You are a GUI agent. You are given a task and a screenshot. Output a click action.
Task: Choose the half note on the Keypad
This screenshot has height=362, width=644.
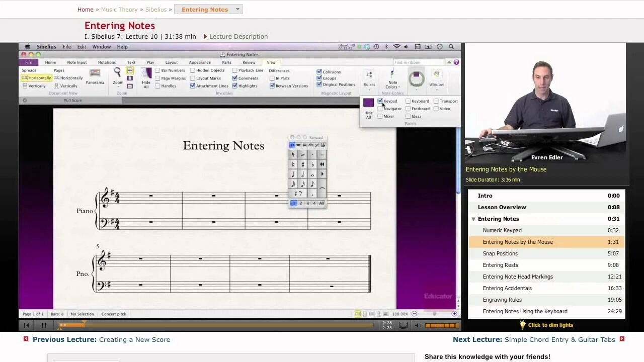click(302, 174)
